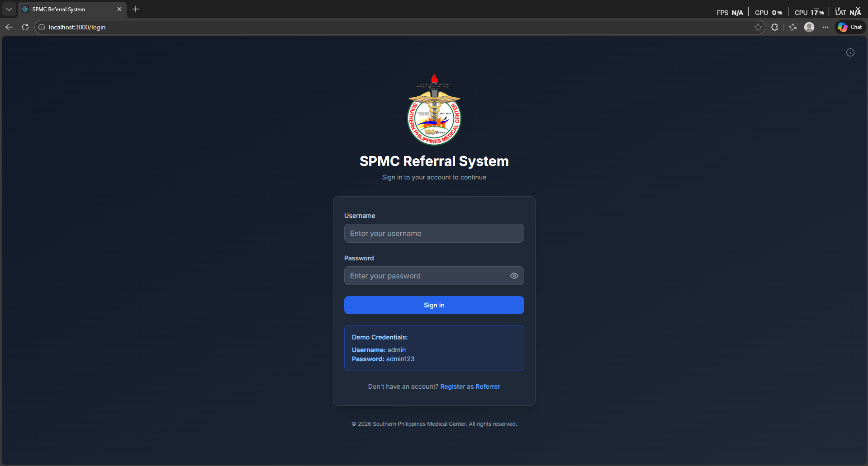Screen dimensions: 868x466
Task: Click the Sign in button
Action: [x=434, y=305]
